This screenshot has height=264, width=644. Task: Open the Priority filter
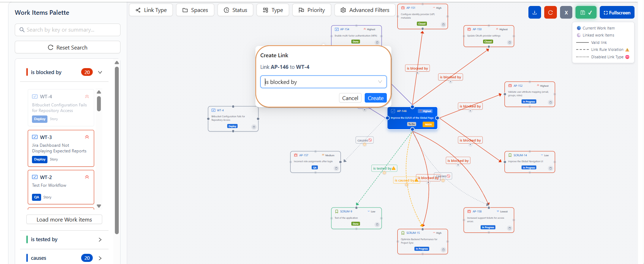(x=311, y=10)
